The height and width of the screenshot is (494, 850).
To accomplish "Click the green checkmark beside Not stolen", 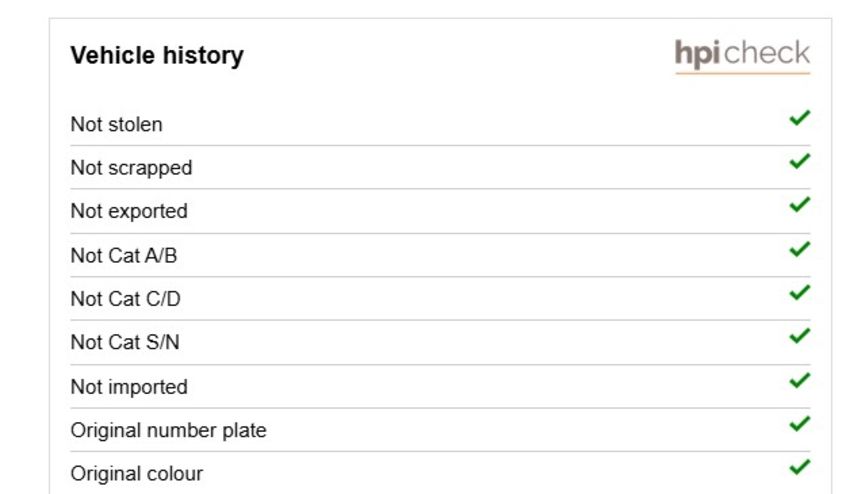I will (x=800, y=118).
